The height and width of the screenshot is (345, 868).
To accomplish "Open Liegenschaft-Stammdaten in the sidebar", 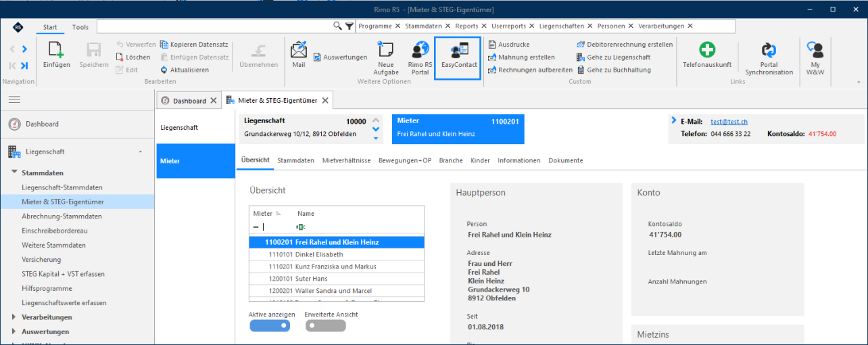I will tap(62, 187).
